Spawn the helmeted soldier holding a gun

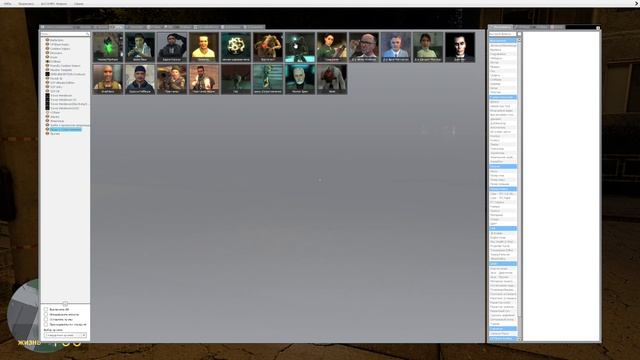click(172, 79)
